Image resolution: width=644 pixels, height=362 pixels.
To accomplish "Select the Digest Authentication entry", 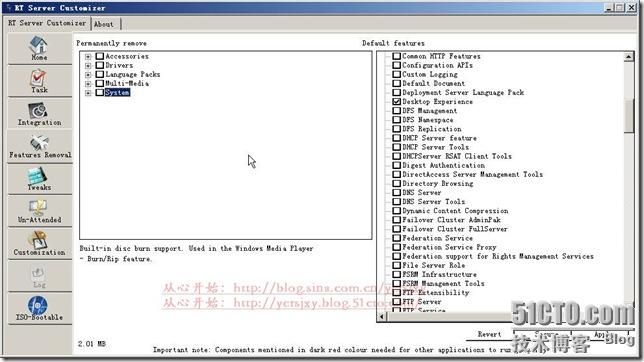I will click(443, 165).
